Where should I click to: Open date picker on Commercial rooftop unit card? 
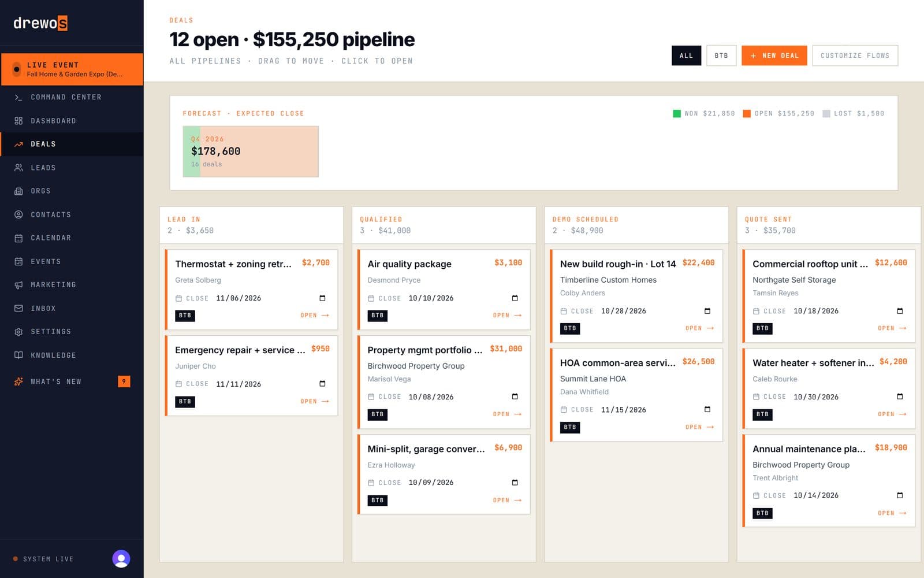900,311
